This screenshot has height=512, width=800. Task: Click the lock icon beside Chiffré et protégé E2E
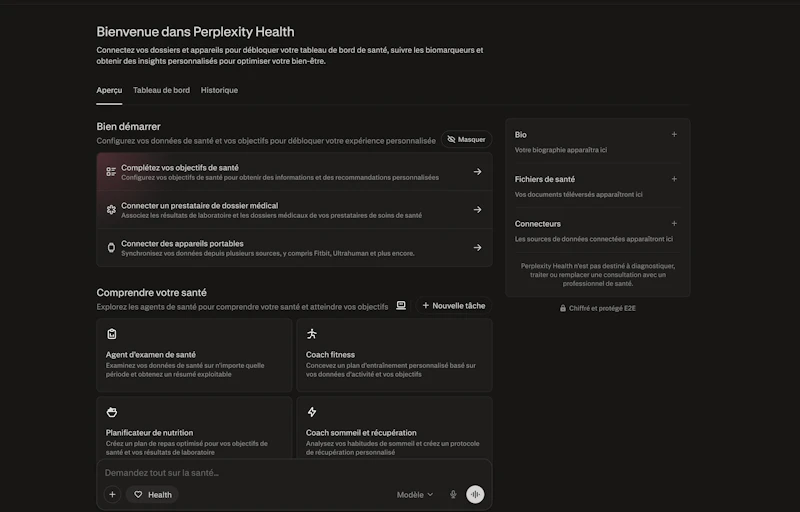pos(563,308)
